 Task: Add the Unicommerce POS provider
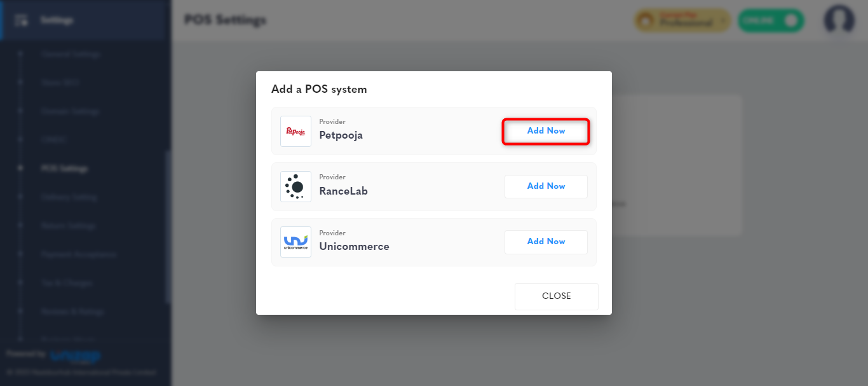click(546, 242)
